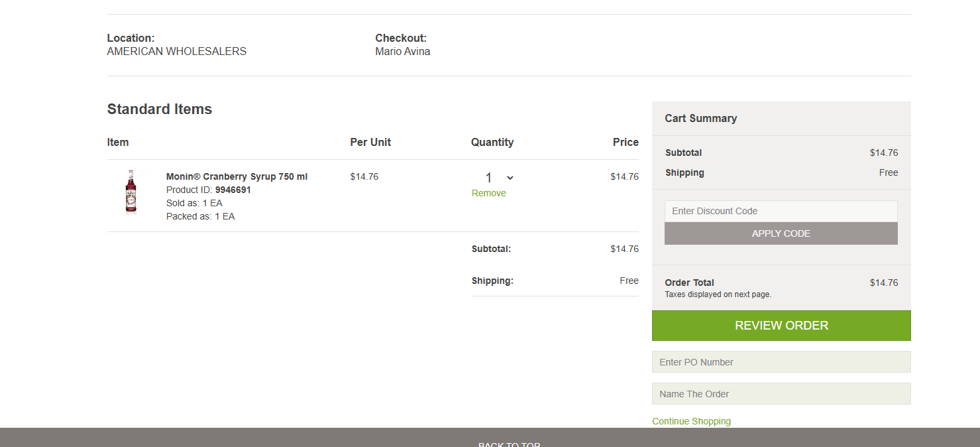
Task: Click the Mario Avina checkout name
Action: (x=402, y=51)
